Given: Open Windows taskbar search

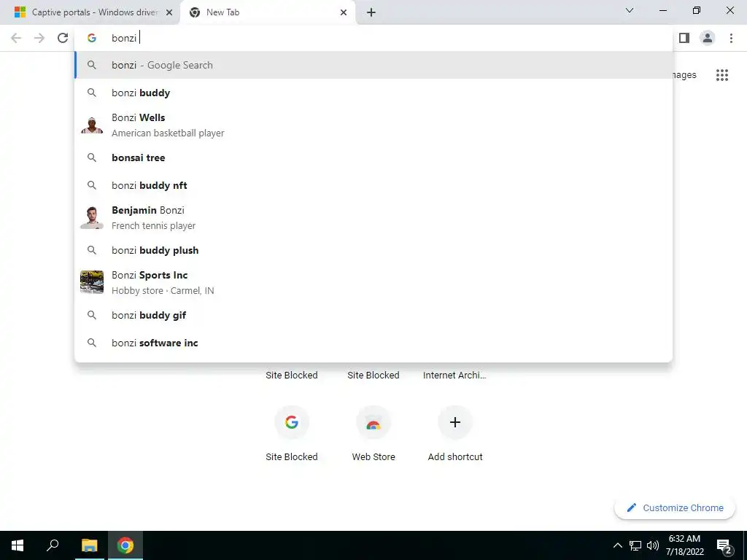Looking at the screenshot, I should (x=53, y=545).
